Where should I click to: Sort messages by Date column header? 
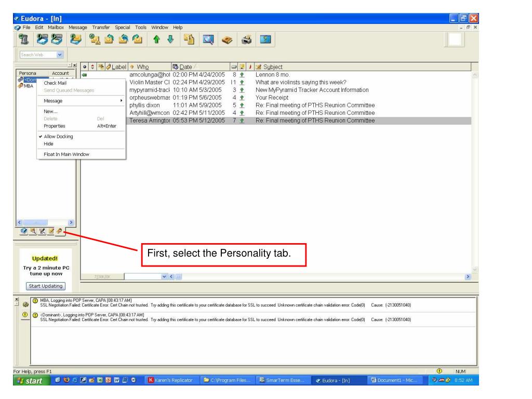coord(200,67)
